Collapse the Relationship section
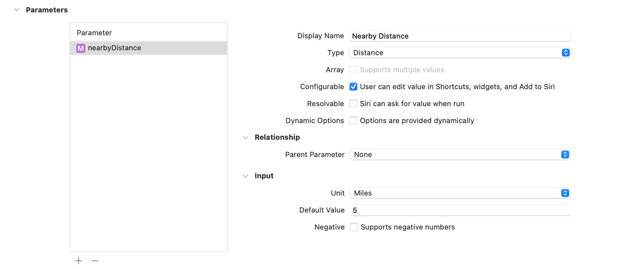Image resolution: width=644 pixels, height=269 pixels. pyautogui.click(x=246, y=138)
